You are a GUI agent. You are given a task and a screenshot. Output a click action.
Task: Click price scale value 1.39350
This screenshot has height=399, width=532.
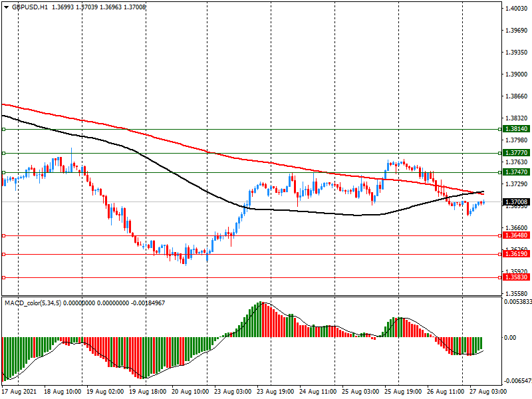(x=517, y=53)
